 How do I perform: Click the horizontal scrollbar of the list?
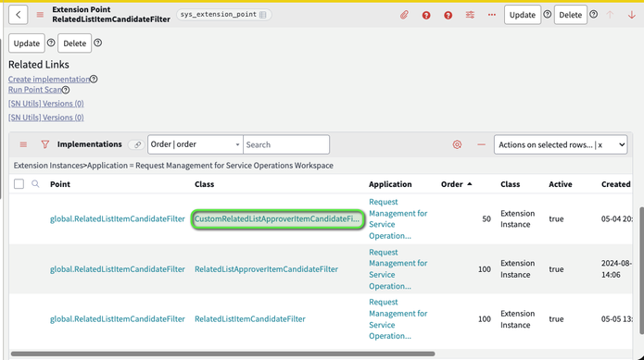pyautogui.click(x=222, y=354)
